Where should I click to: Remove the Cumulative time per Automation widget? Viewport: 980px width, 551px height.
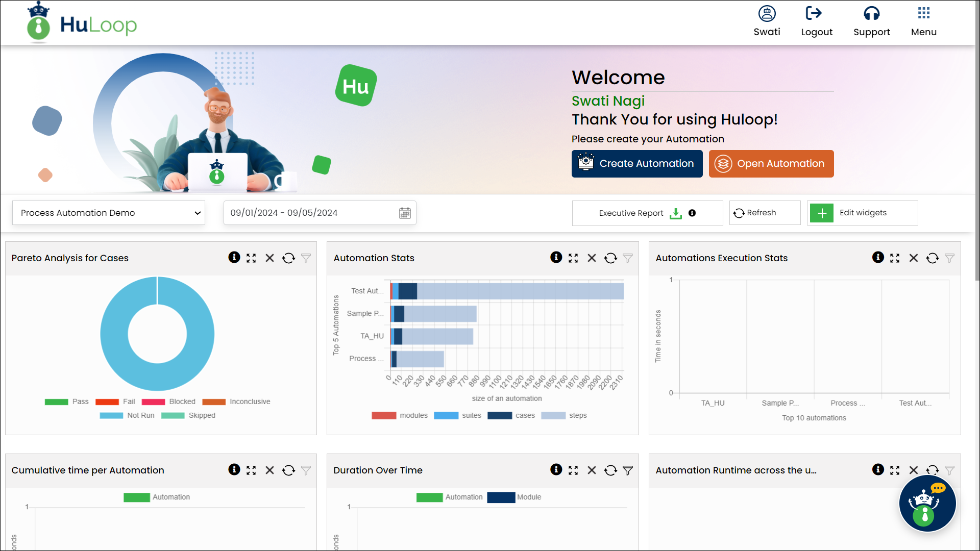269,470
